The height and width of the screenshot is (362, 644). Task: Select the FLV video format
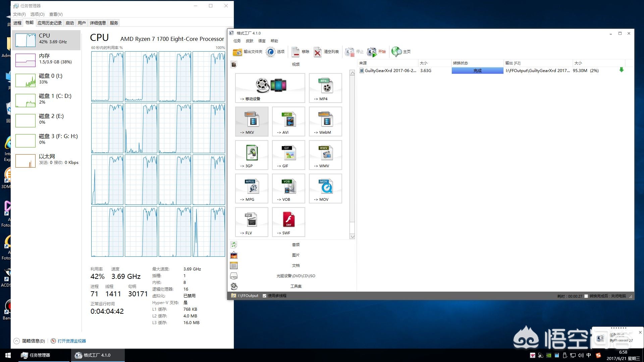(252, 222)
